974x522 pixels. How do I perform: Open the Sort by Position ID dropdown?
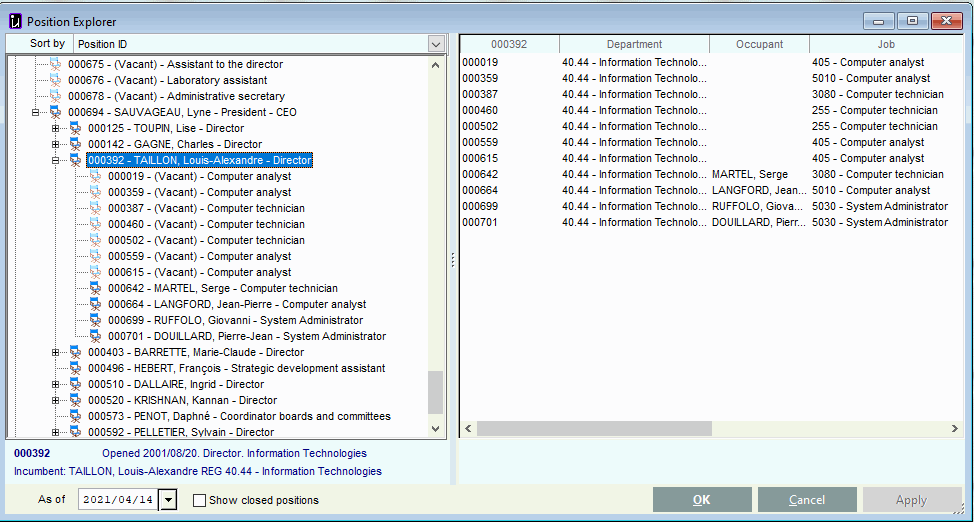(x=435, y=44)
